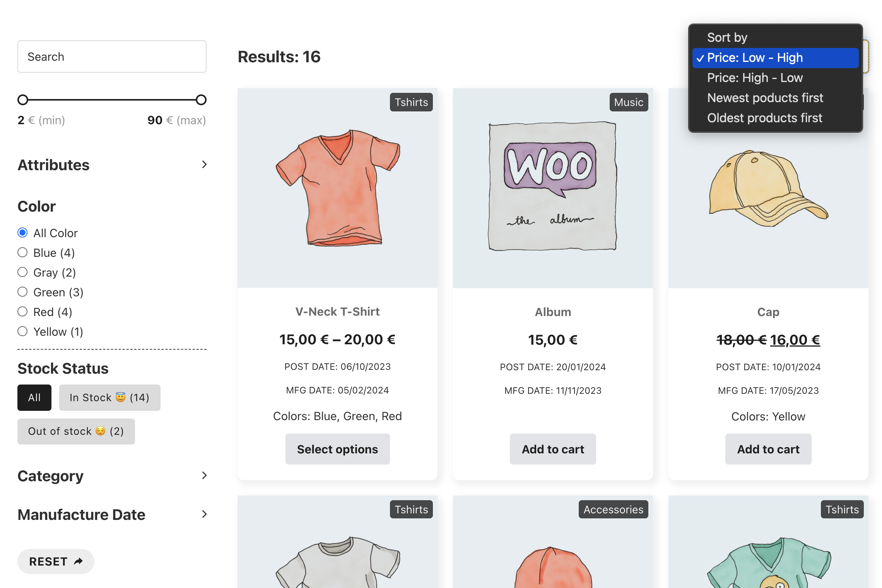Click the maximum price slider handle
This screenshot has height=588, width=882.
201,100
